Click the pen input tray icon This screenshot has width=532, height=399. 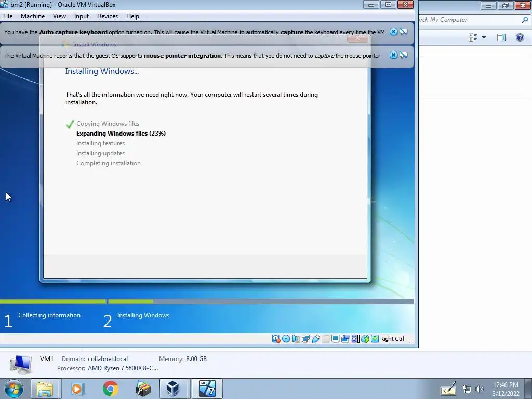tap(448, 389)
